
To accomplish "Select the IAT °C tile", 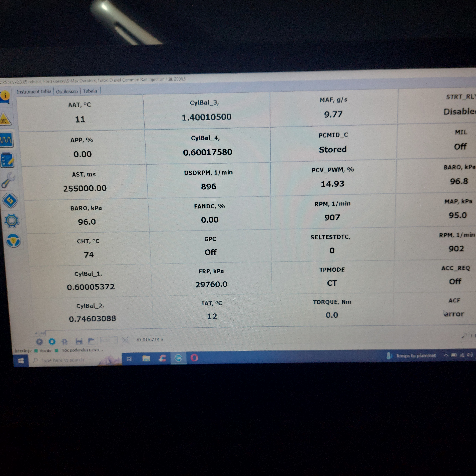I will (212, 310).
